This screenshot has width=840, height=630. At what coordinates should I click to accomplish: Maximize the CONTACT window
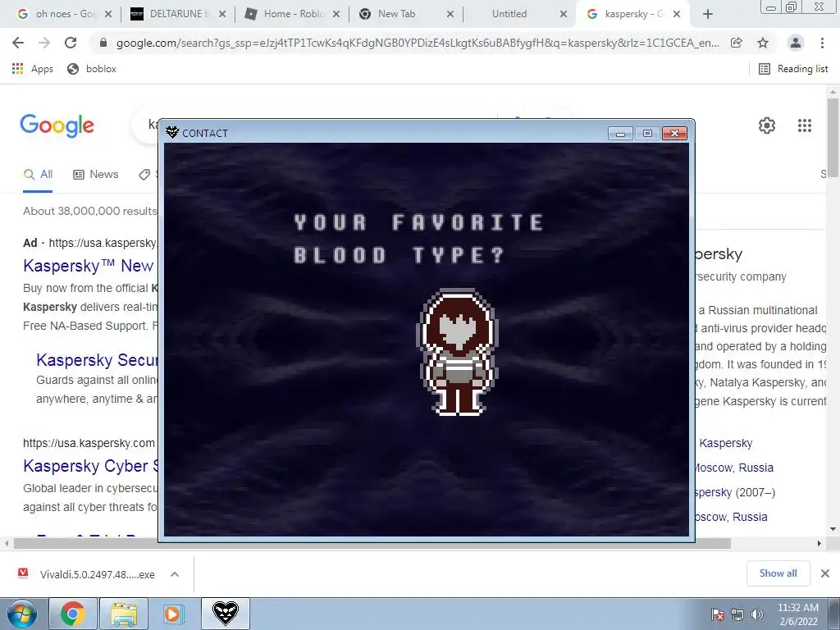pos(647,133)
